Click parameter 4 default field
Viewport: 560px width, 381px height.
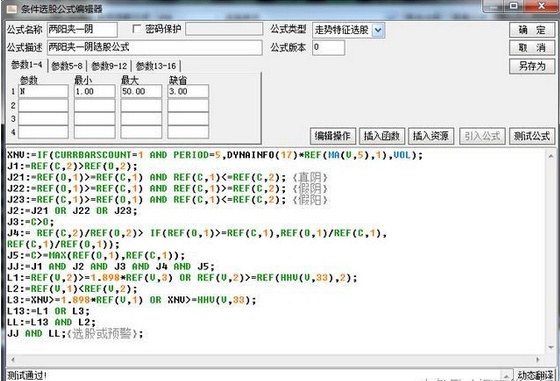coord(188,132)
